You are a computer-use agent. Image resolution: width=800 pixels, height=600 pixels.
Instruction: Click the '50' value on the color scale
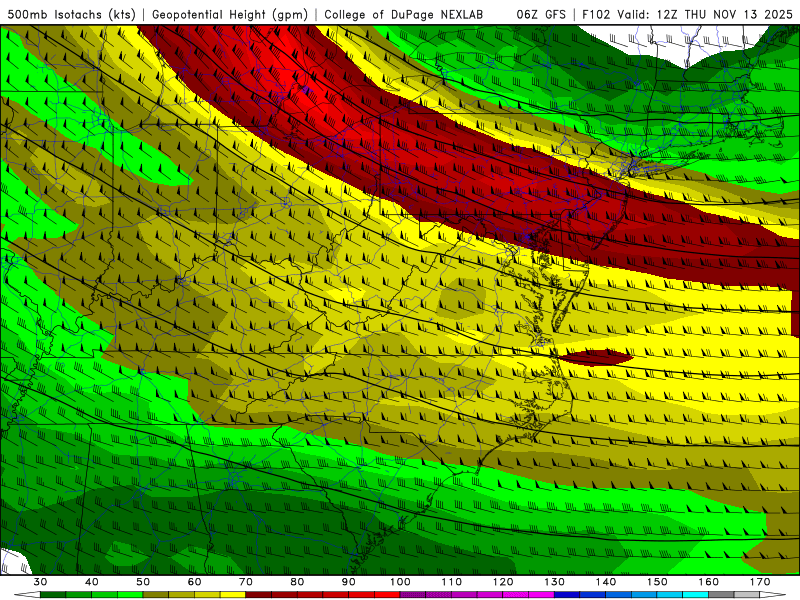(x=143, y=582)
